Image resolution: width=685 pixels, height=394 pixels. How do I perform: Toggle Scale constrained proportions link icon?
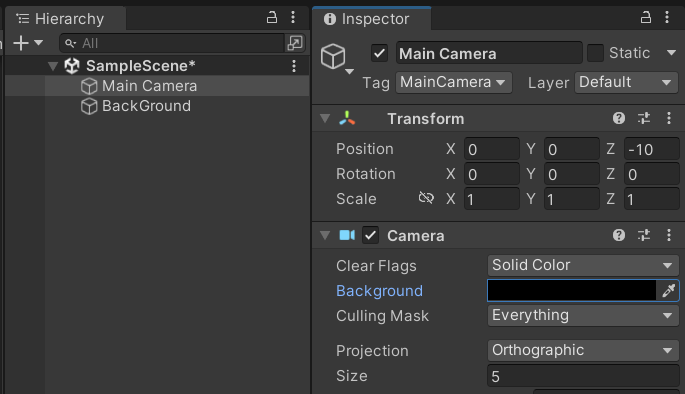click(426, 198)
